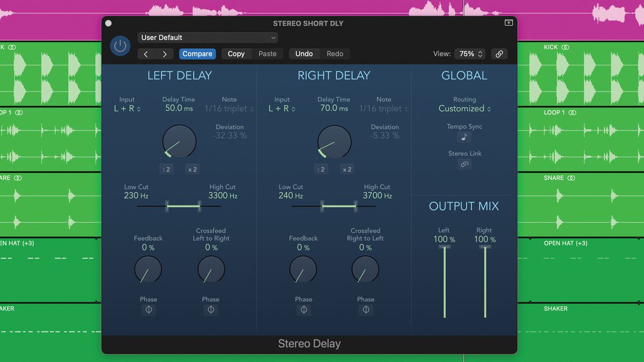Click the Phase icon under Crossfeed Left to Right
This screenshot has height=362, width=644.
pyautogui.click(x=211, y=309)
